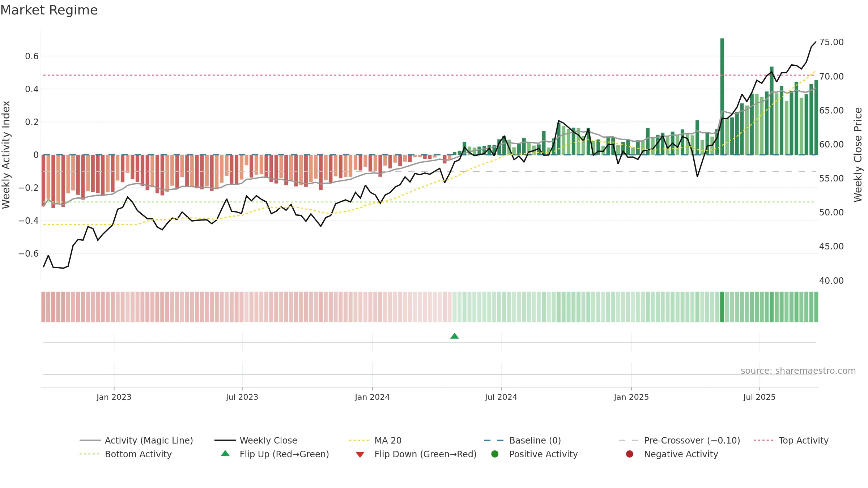
Task: Click the Jan 2024 axis label
Action: point(372,397)
